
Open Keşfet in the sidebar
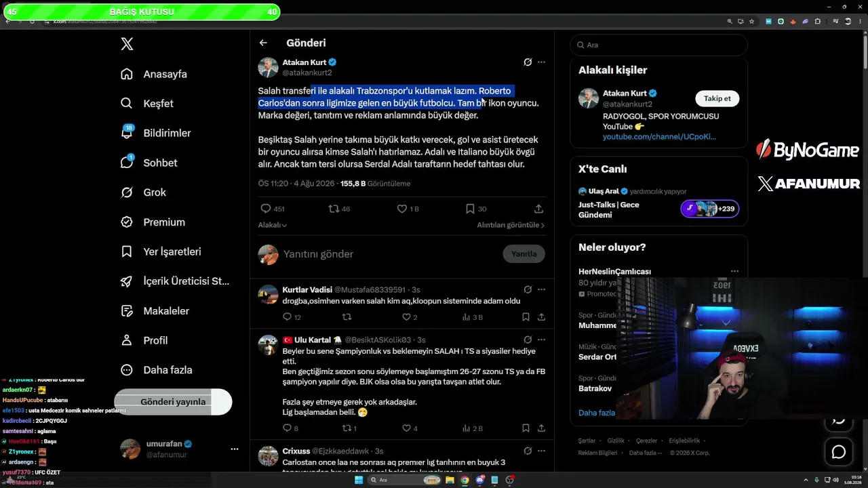click(146, 104)
